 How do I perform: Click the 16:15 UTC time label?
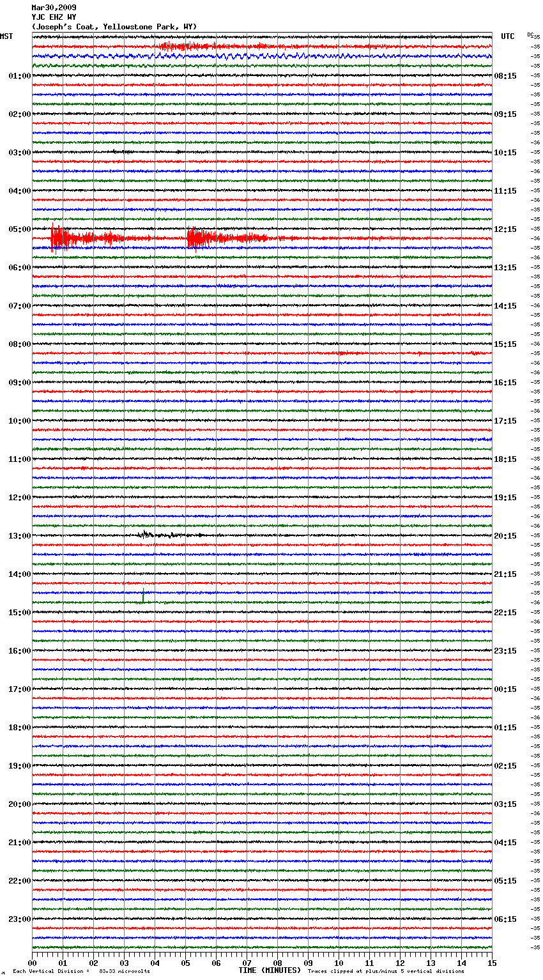[505, 383]
